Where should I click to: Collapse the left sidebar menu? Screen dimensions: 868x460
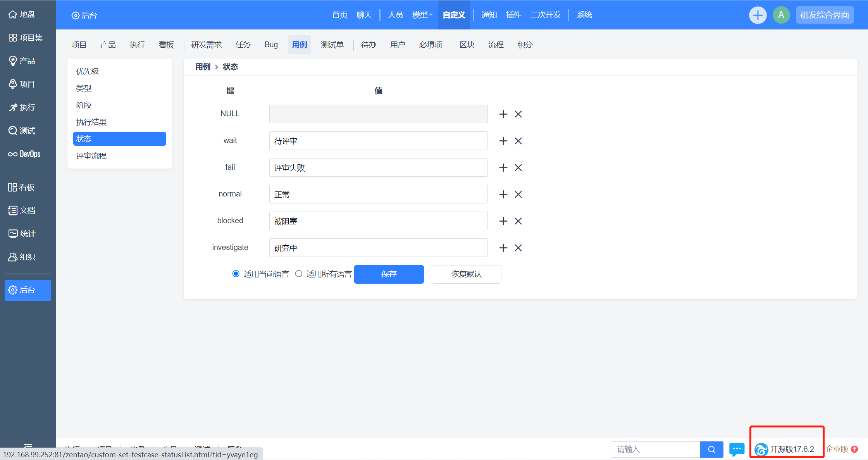[28, 444]
